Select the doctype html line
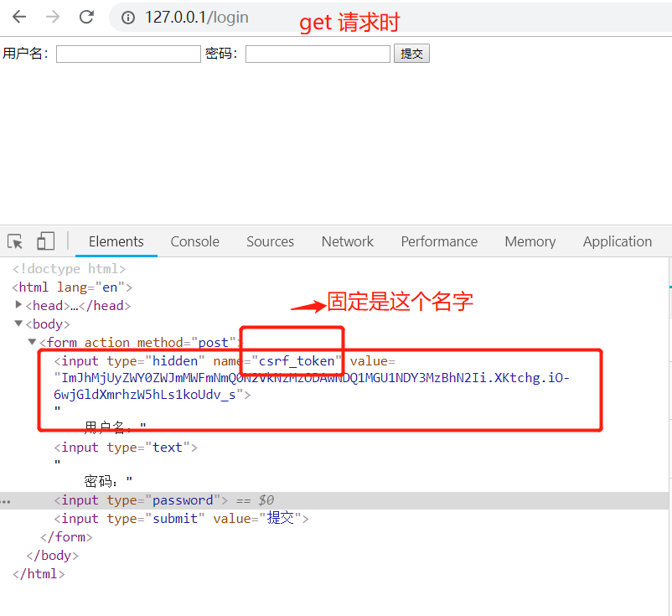 pos(69,269)
